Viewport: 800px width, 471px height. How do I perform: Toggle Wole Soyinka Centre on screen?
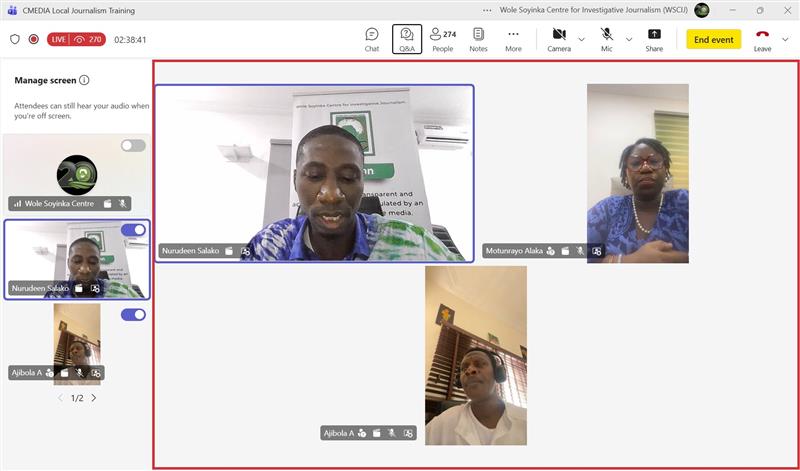coord(133,146)
